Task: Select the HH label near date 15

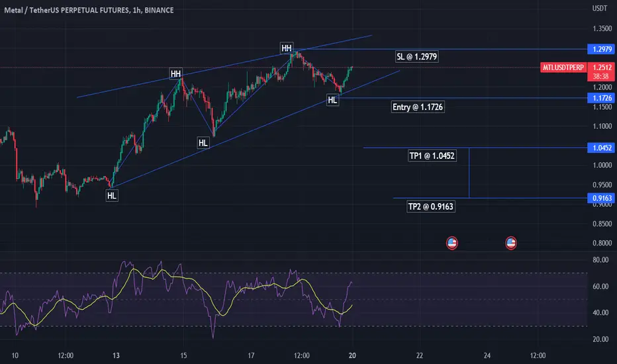Action: click(x=175, y=73)
